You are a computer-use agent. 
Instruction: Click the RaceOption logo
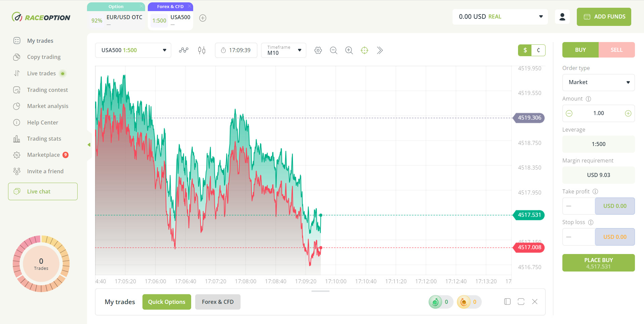[x=41, y=17]
